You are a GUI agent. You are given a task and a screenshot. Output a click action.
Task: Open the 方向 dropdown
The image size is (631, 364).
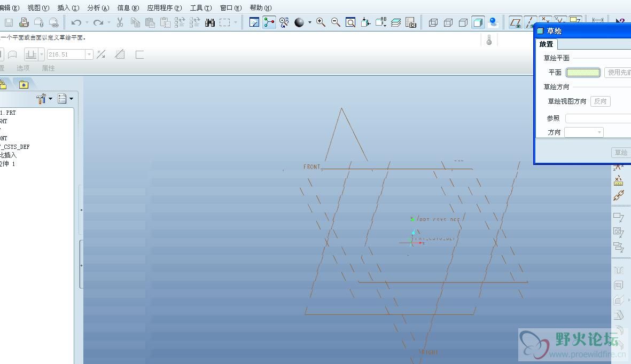coord(584,132)
